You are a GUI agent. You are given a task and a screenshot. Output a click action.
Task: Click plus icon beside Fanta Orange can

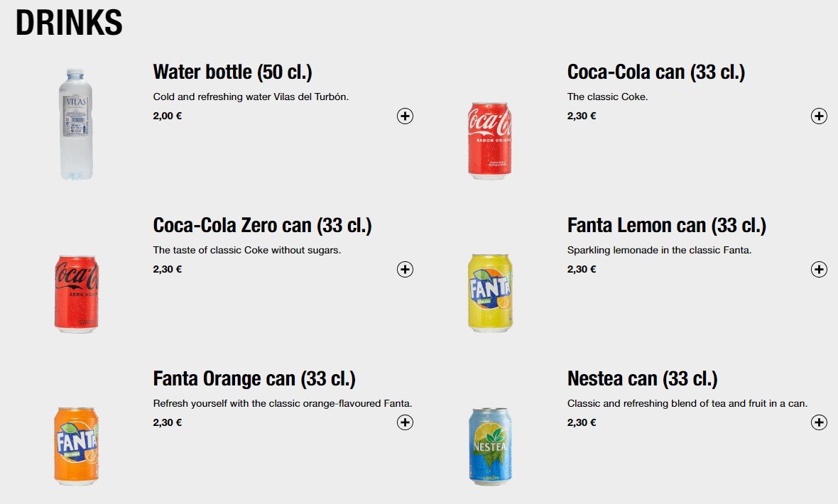click(405, 423)
